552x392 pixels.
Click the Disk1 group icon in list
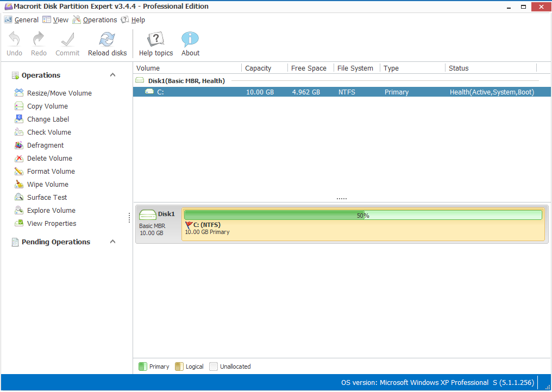click(x=140, y=80)
